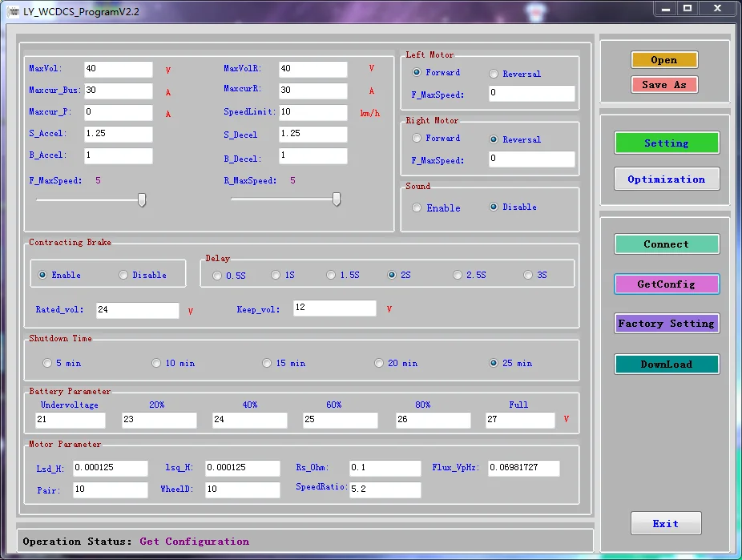Exit the program using Exit button
The image size is (742, 560).
click(x=665, y=524)
